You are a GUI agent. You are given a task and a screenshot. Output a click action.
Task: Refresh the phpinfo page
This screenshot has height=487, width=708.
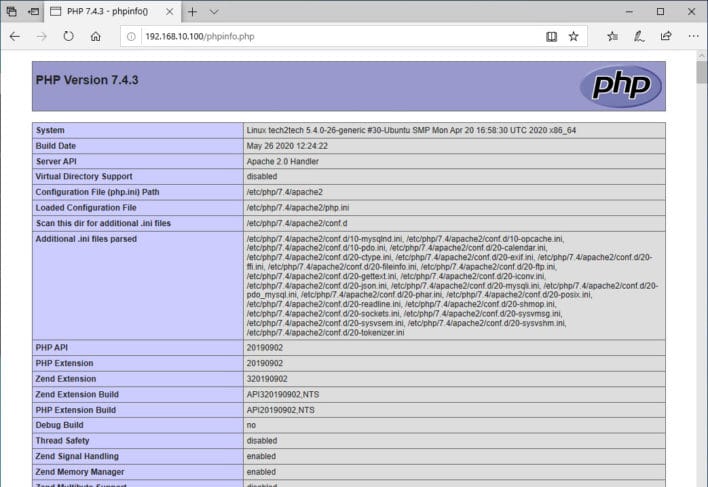coord(68,36)
